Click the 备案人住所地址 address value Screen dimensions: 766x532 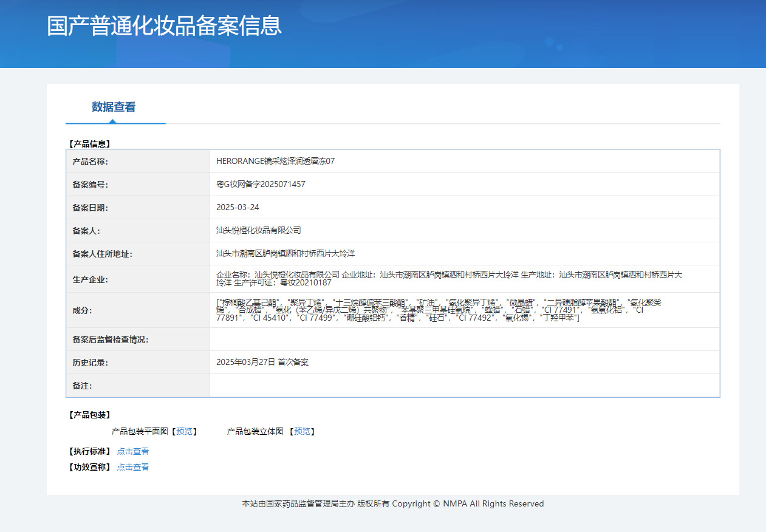290,253
